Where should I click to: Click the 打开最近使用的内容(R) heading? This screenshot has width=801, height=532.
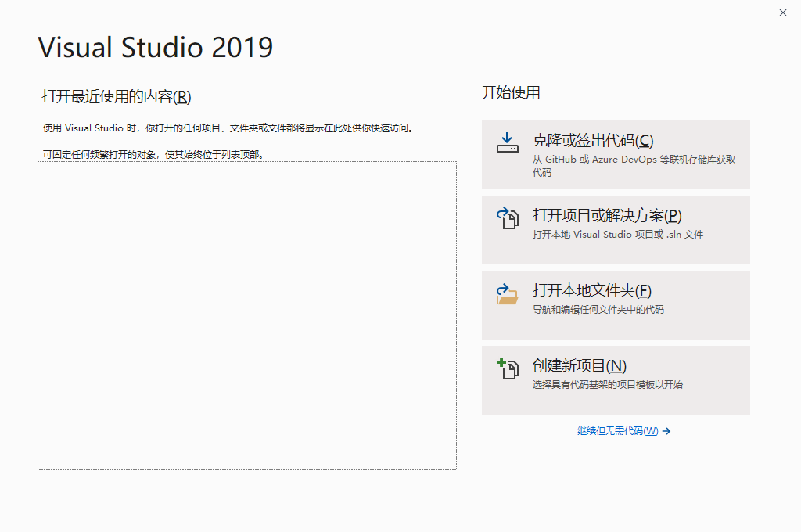[x=117, y=96]
